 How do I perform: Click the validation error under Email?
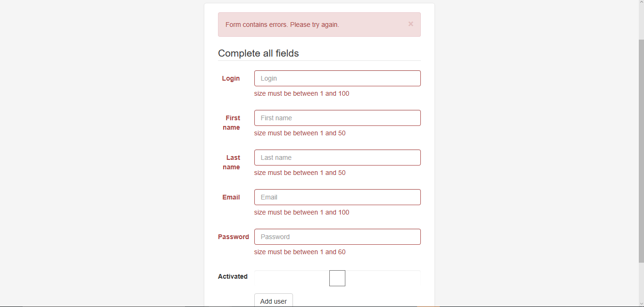tap(301, 212)
